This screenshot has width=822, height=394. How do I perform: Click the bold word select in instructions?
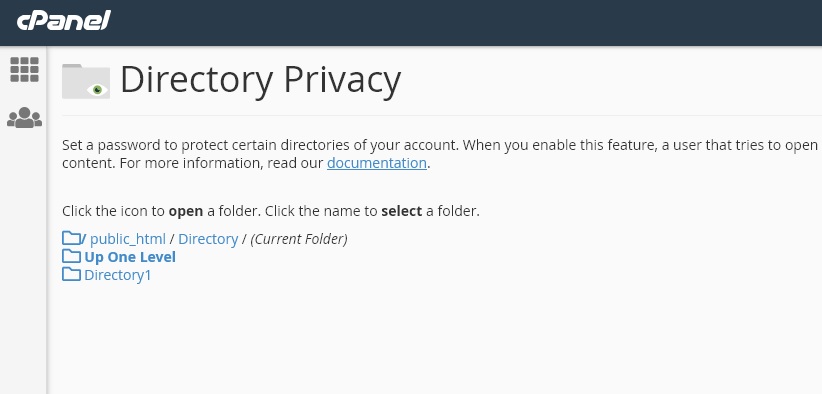tap(402, 211)
